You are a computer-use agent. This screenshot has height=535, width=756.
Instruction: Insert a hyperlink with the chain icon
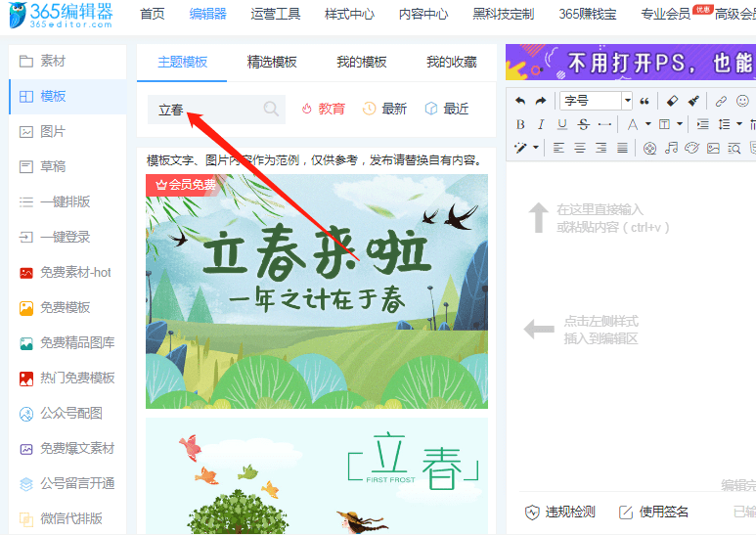click(x=721, y=101)
